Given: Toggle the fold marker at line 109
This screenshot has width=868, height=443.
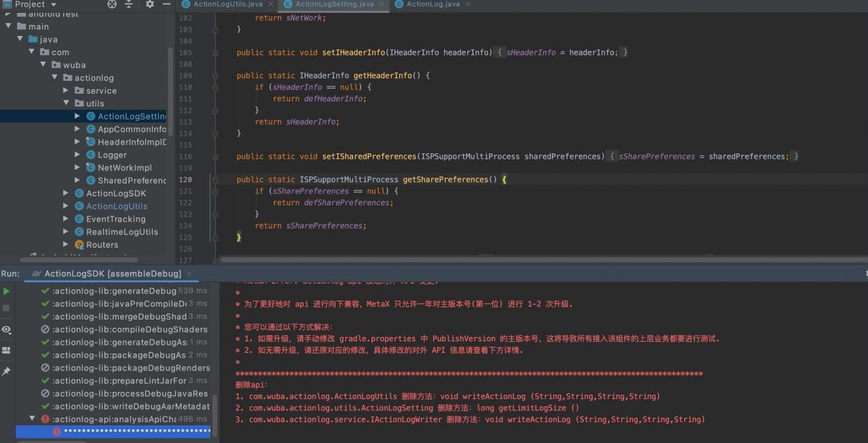Looking at the screenshot, I should pos(216,75).
